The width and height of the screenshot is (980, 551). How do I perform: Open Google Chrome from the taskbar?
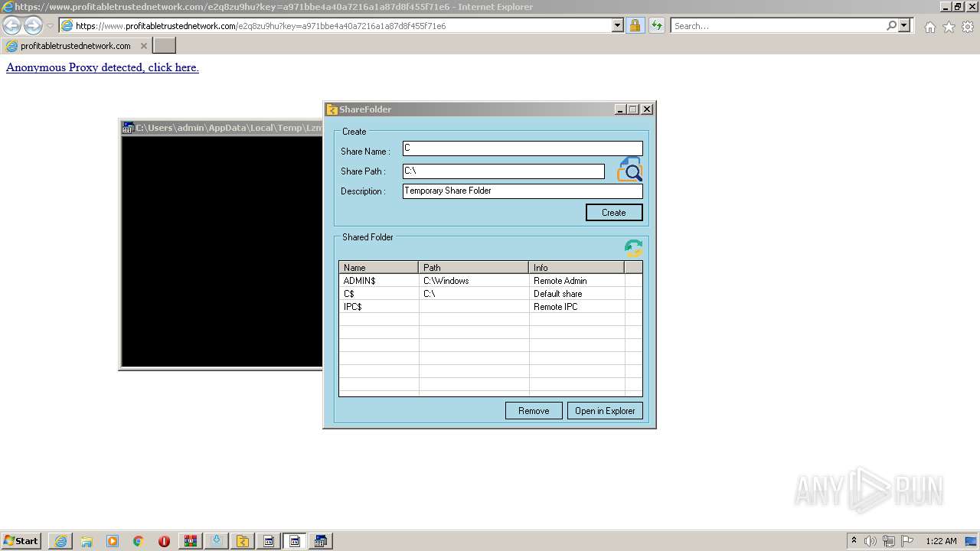point(139,541)
